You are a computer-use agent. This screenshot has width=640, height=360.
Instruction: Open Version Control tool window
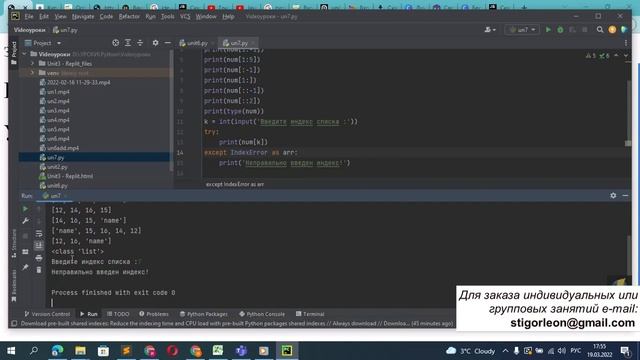[47, 314]
